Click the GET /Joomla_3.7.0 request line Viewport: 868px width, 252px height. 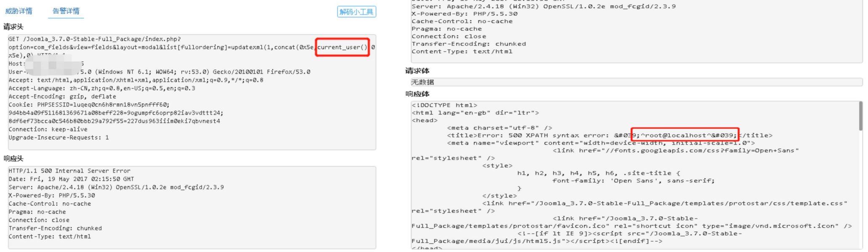coord(94,39)
